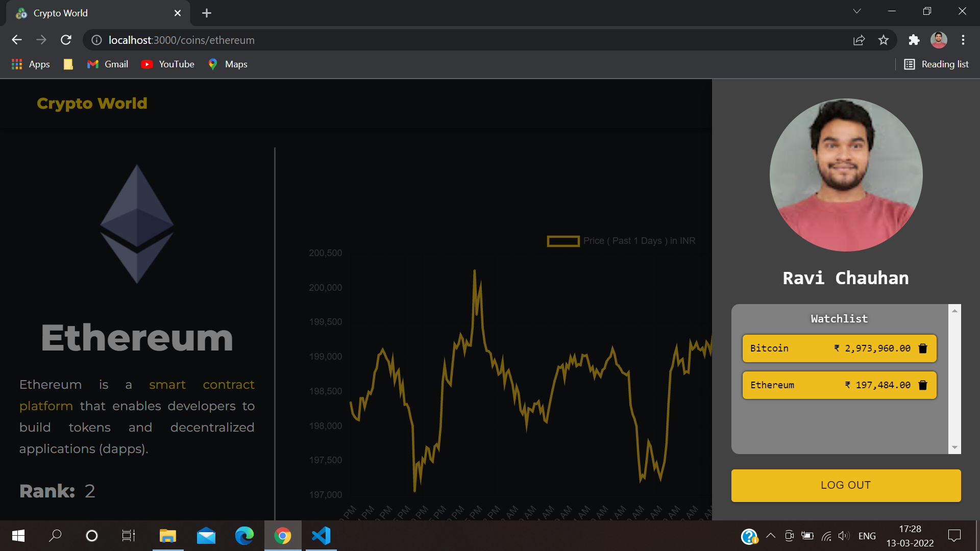Expand the tab search chevron

(857, 11)
